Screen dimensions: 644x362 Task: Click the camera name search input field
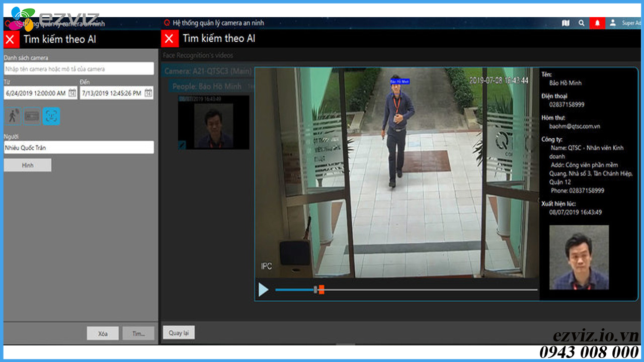click(78, 69)
